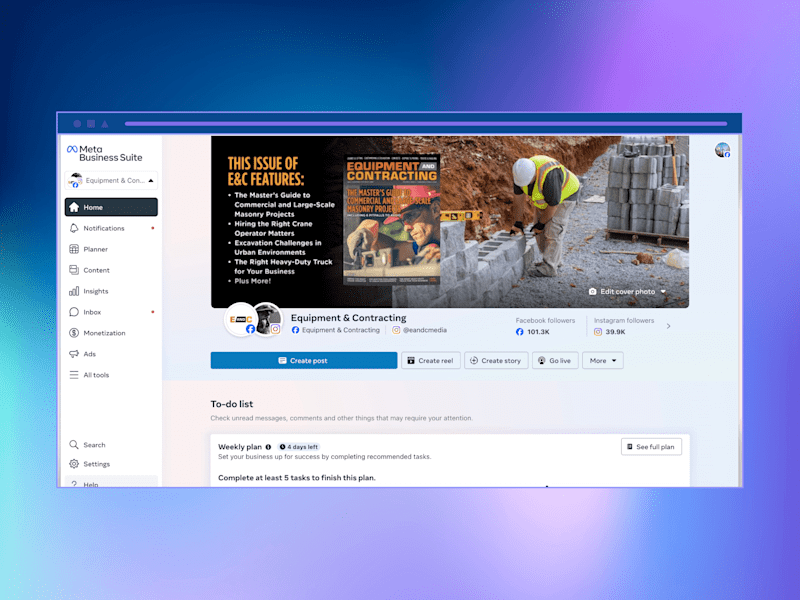Click the user avatar at top right
Viewport: 800px width, 600px height.
coord(722,150)
